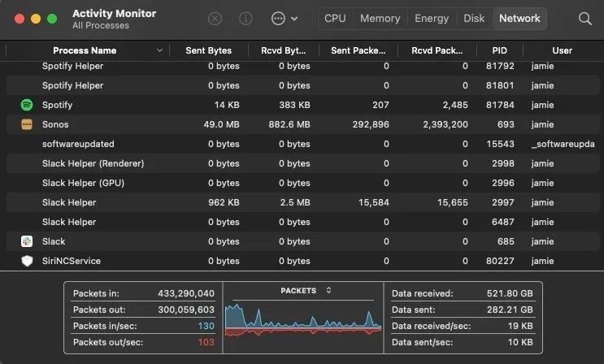Viewport: 604px width, 364px height.
Task: Switch to the CPU tab
Action: coord(335,18)
